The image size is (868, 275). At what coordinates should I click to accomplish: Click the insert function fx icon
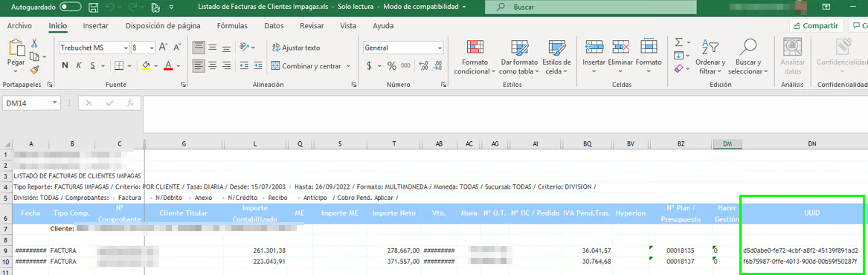(131, 103)
